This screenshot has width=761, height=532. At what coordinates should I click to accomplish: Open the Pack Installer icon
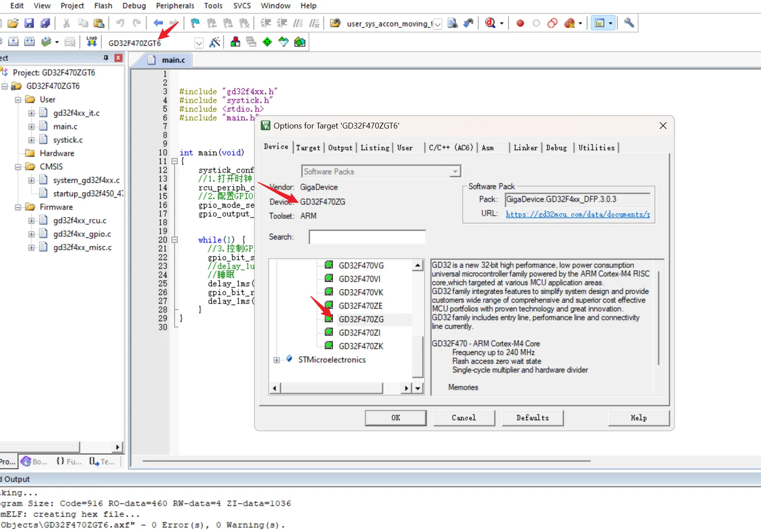tap(300, 42)
